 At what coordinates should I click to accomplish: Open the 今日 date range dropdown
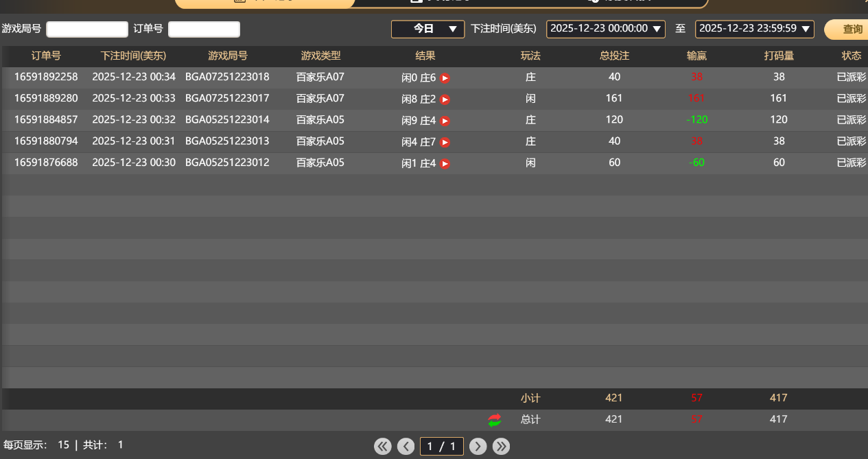tap(427, 29)
